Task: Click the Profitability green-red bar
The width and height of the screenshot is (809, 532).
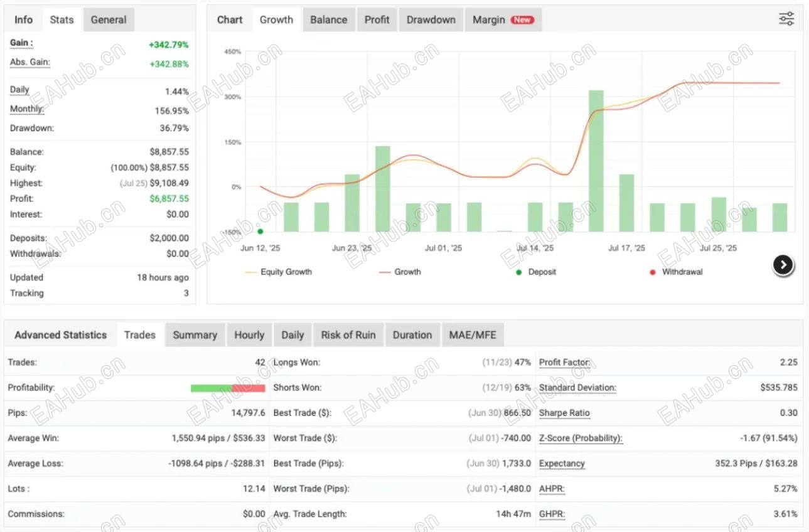Action: click(x=228, y=388)
